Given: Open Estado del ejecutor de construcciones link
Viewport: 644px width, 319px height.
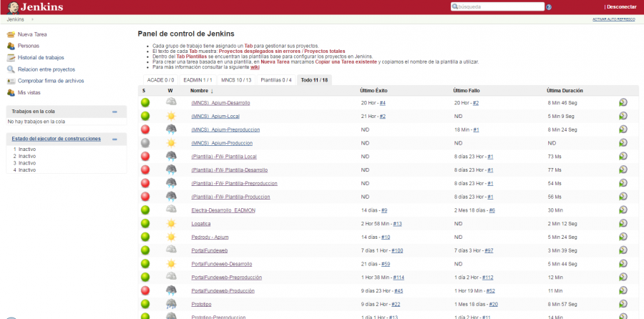Looking at the screenshot, I should (x=57, y=139).
